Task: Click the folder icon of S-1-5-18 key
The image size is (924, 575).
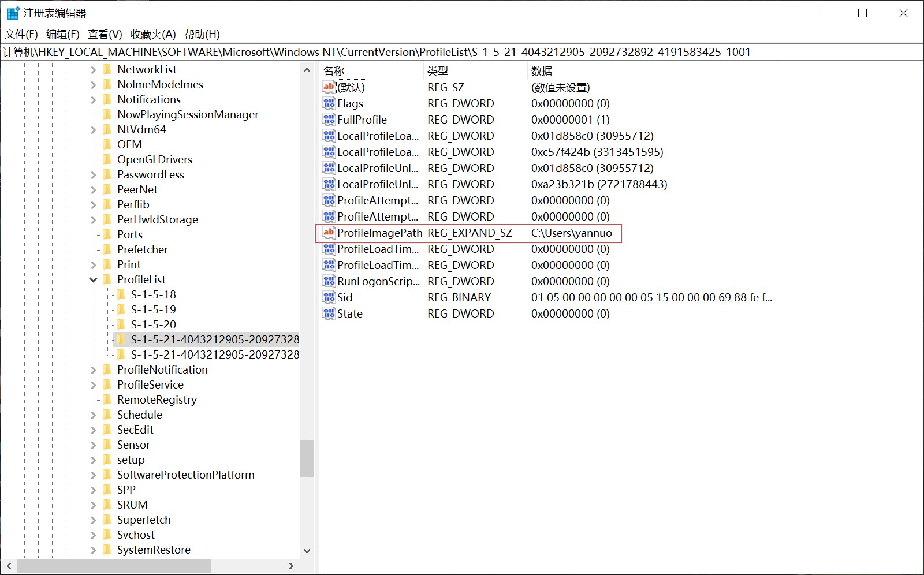Action: 121,294
